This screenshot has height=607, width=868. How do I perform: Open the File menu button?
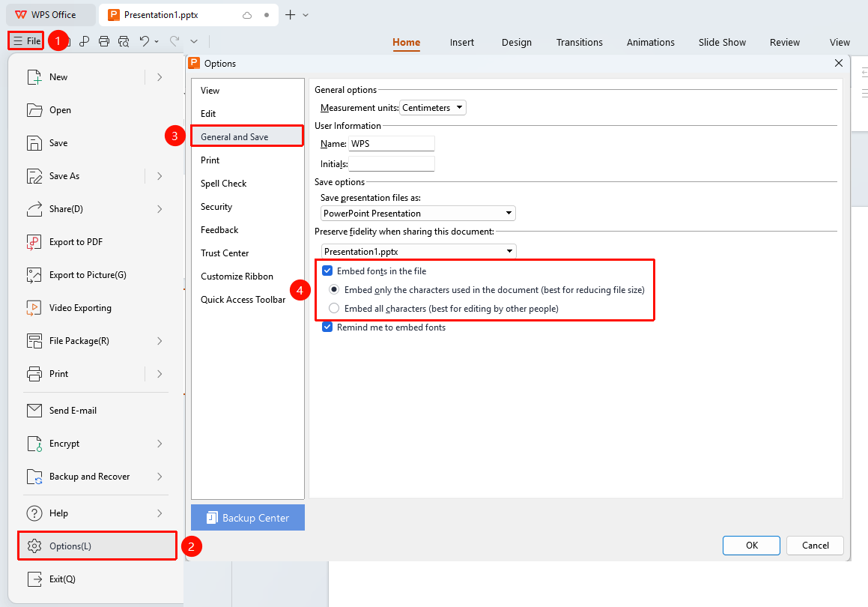(26, 41)
